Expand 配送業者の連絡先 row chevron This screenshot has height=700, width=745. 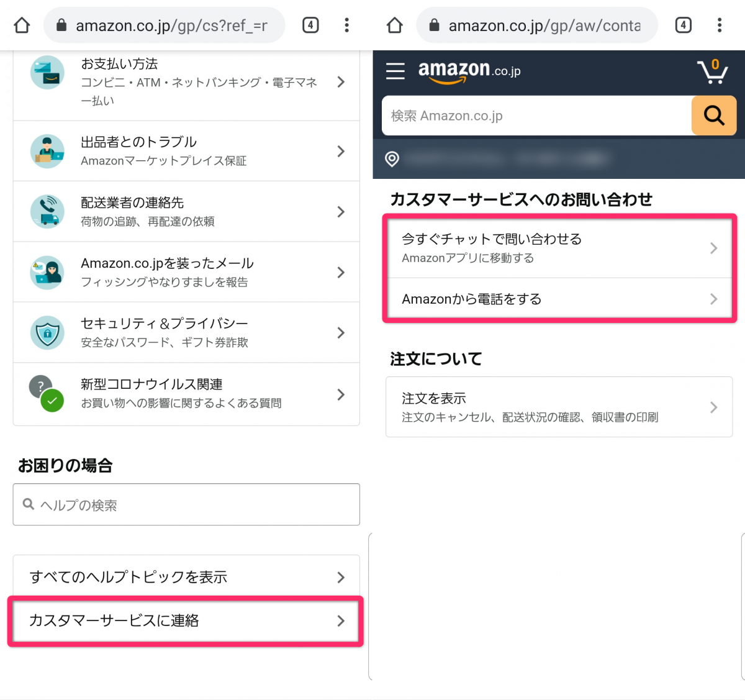click(x=341, y=212)
